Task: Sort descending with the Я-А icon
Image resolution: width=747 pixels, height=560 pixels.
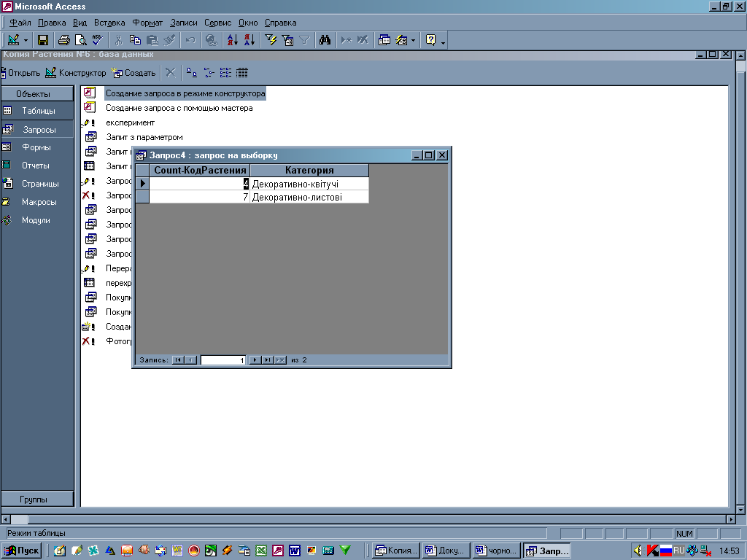Action: pyautogui.click(x=249, y=41)
